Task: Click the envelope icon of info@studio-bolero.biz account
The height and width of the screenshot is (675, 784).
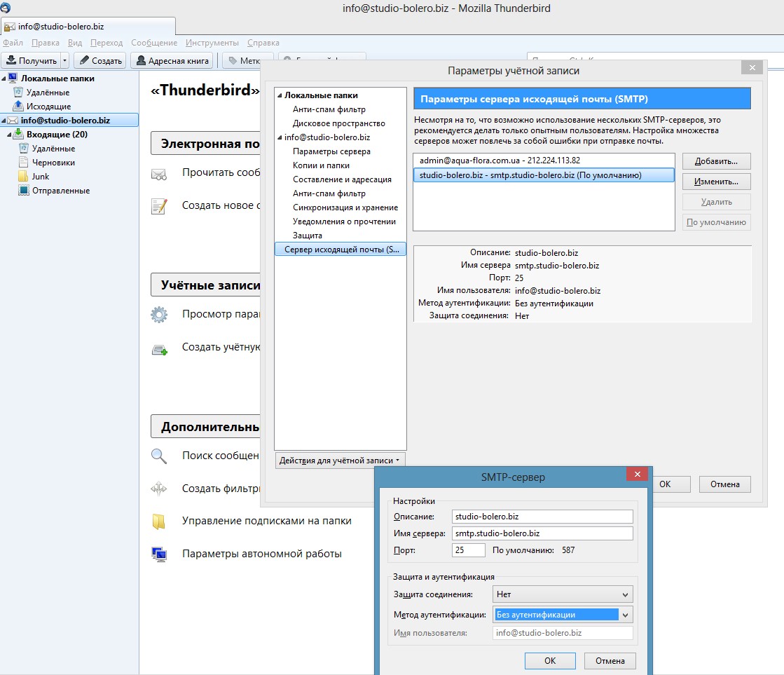Action: 13,120
